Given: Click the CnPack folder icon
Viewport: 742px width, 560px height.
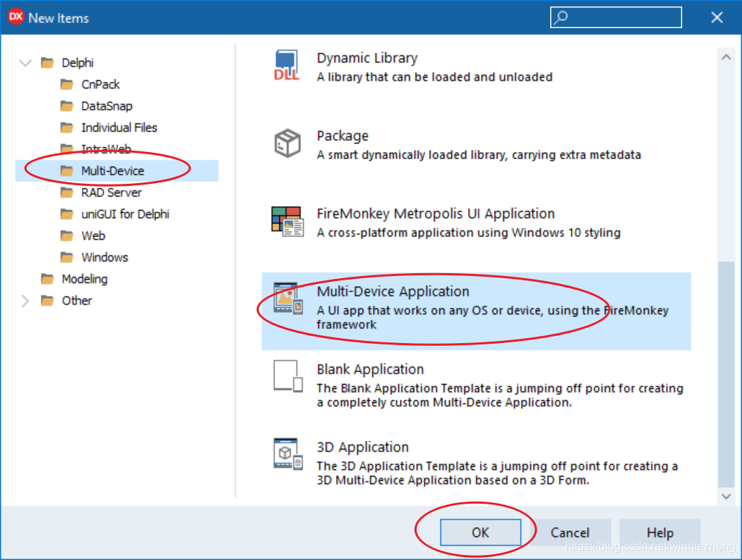Looking at the screenshot, I should (67, 84).
